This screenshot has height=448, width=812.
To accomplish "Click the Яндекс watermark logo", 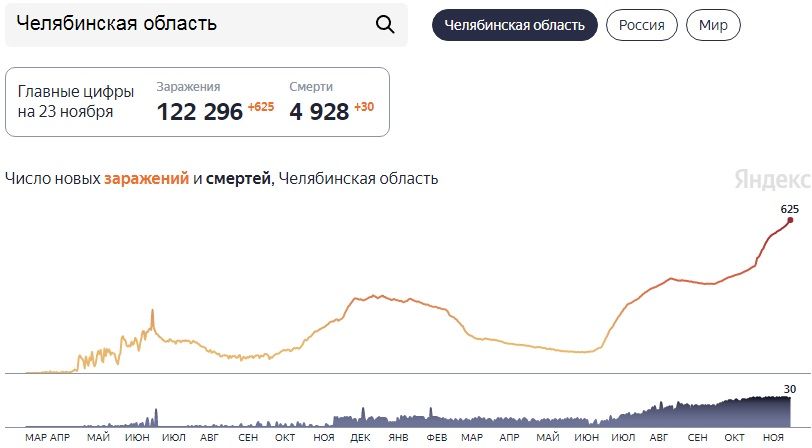I will pos(772,179).
